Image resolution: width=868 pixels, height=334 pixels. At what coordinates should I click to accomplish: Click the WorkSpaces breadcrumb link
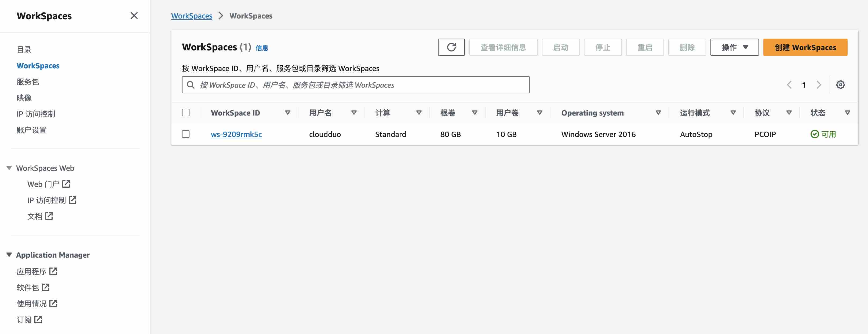coord(192,16)
